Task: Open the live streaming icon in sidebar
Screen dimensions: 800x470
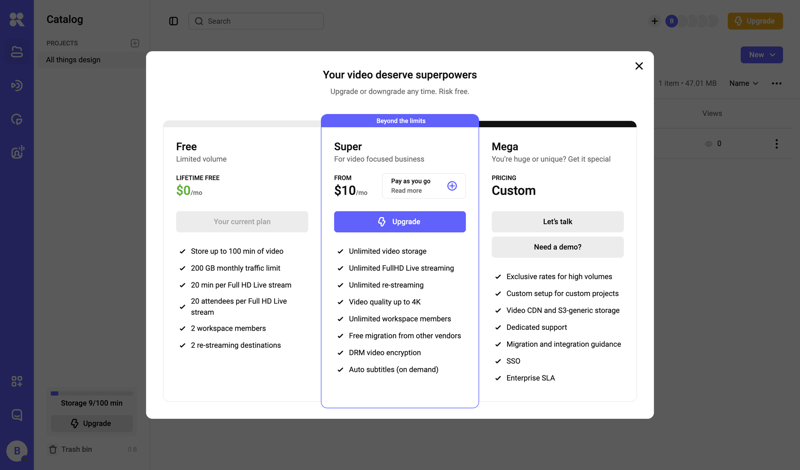Action: [17, 86]
